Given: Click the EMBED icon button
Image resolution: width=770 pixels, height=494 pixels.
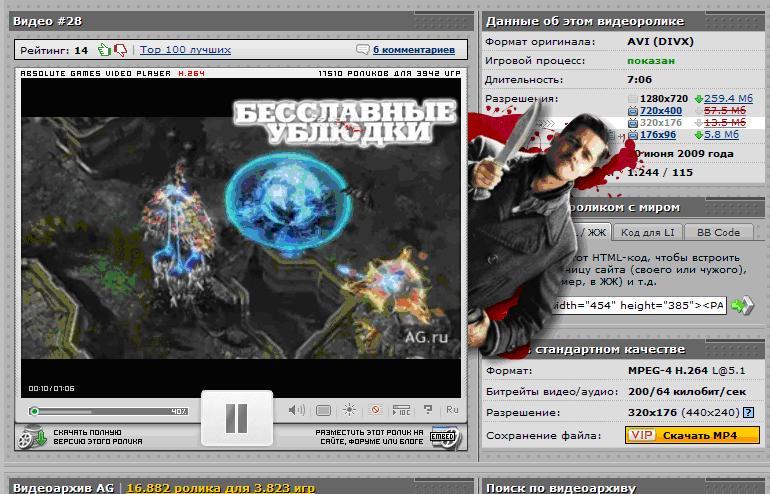Looking at the screenshot, I should tap(444, 437).
